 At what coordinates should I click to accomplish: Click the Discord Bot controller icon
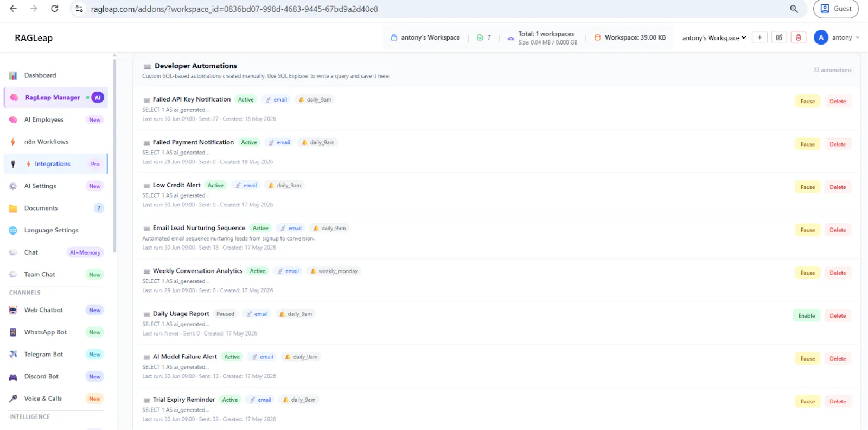(x=13, y=377)
